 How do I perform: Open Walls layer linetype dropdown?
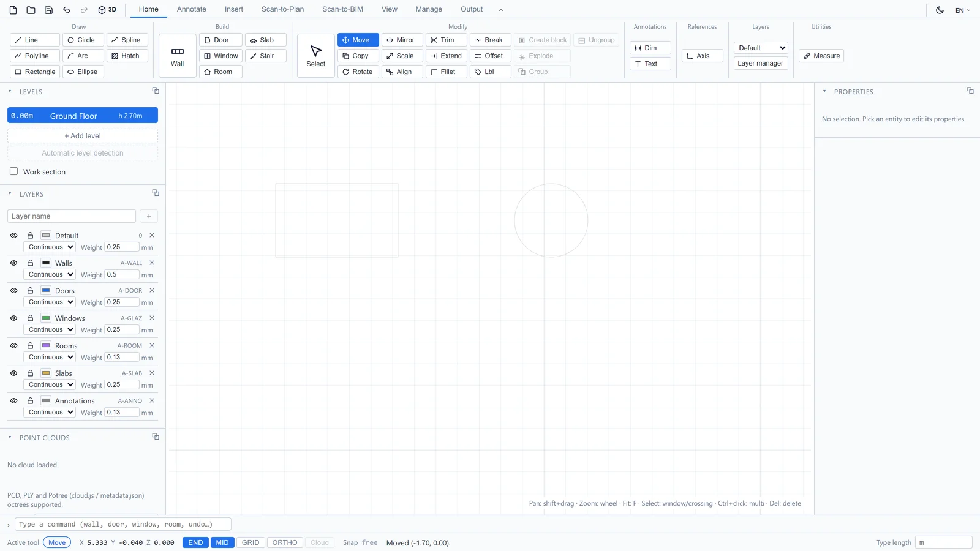point(50,274)
